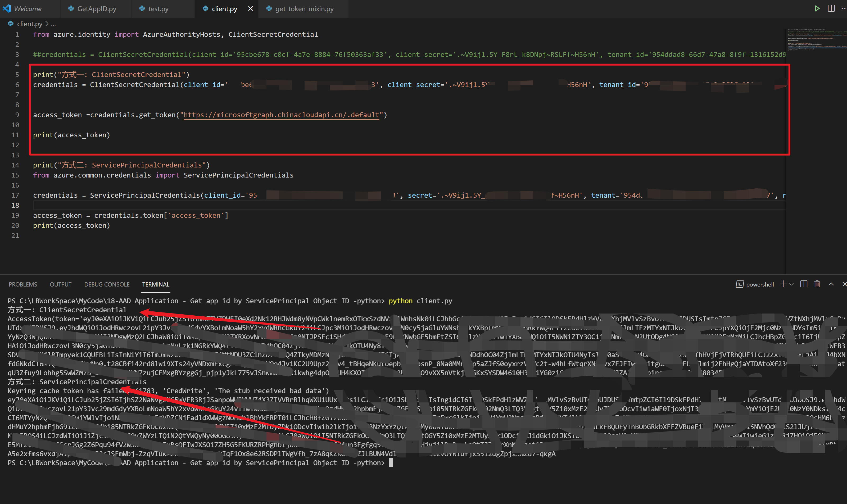Split the terminal pane
847x504 pixels.
(804, 284)
